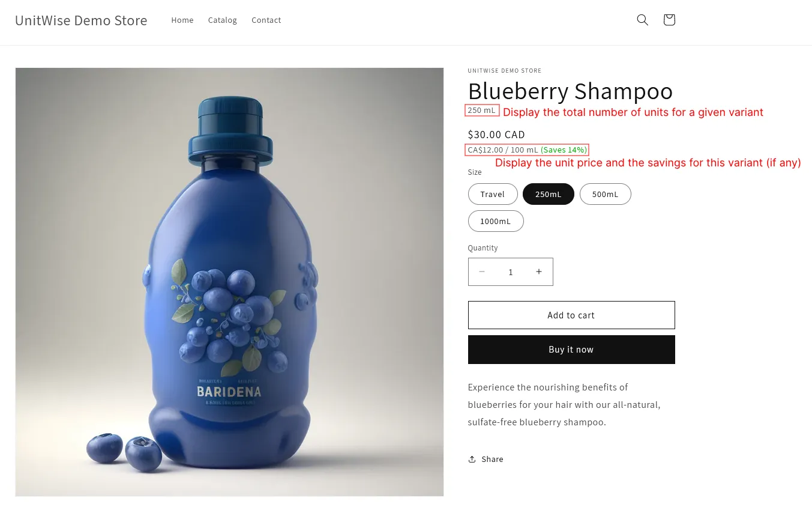The width and height of the screenshot is (812, 513).
Task: Click the UnitWise Demo Store logo
Action: coord(81,20)
